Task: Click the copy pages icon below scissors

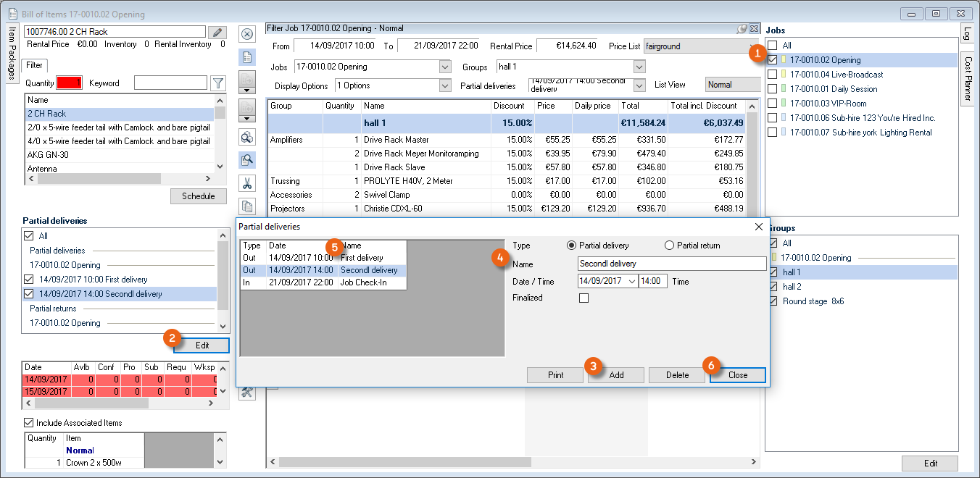Action: tap(246, 206)
